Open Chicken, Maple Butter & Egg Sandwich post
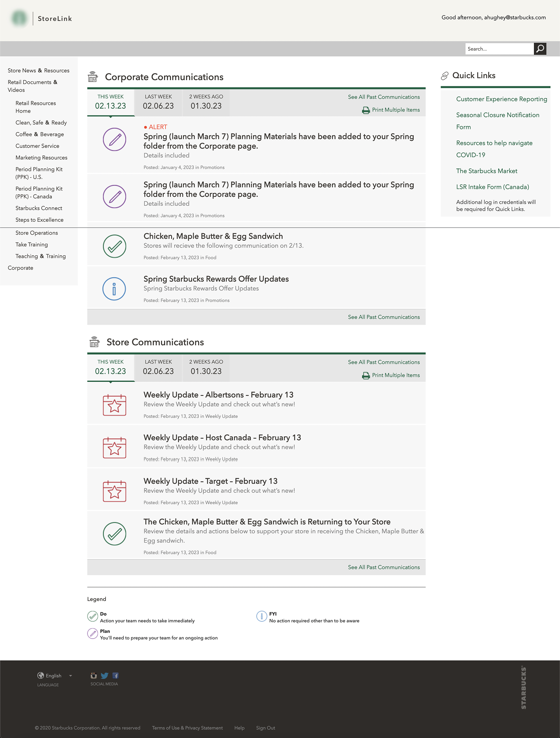This screenshot has width=560, height=738. [213, 236]
